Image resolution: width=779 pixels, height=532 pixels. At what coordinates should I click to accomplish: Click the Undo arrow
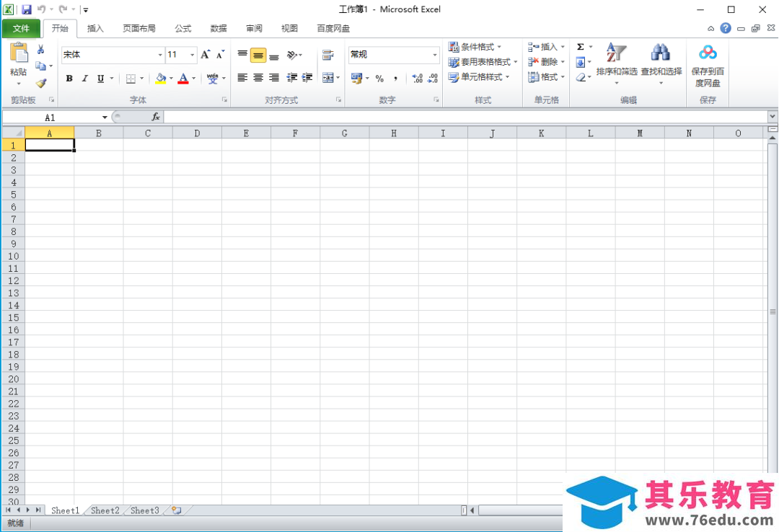click(41, 9)
